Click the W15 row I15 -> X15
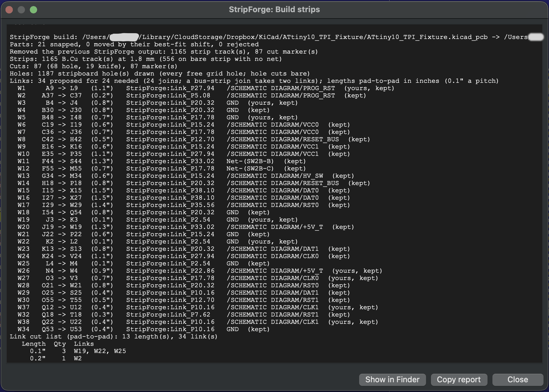This screenshot has width=549, height=392. click(x=184, y=191)
